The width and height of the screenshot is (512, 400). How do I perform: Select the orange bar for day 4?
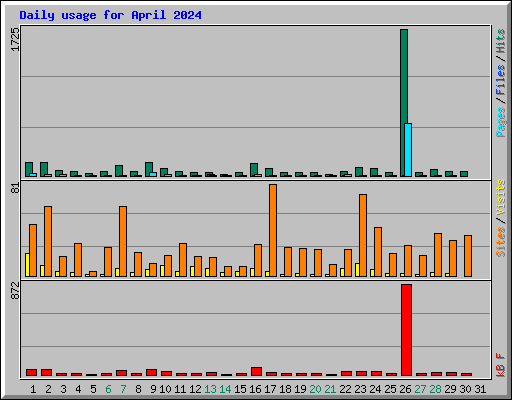coord(78,260)
